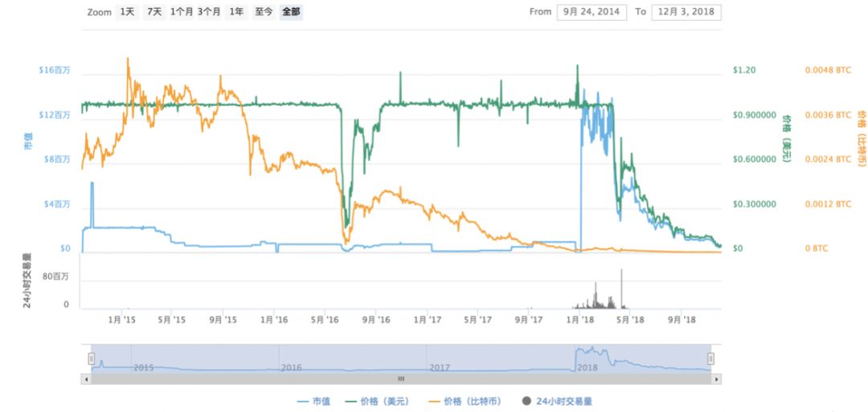Click the Zoom label text
Viewport: 868px width, 412px height.
[99, 11]
